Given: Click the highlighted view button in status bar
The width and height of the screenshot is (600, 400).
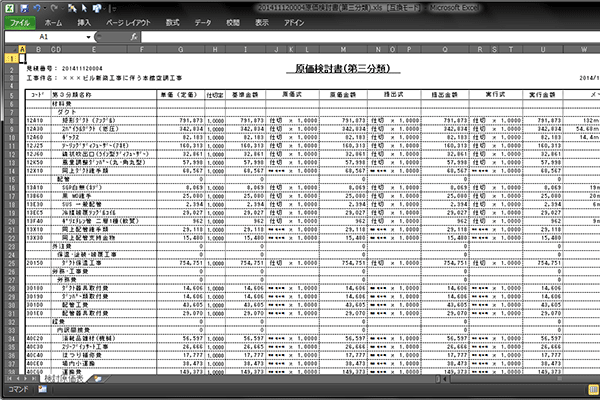Looking at the screenshot, I should (593, 389).
